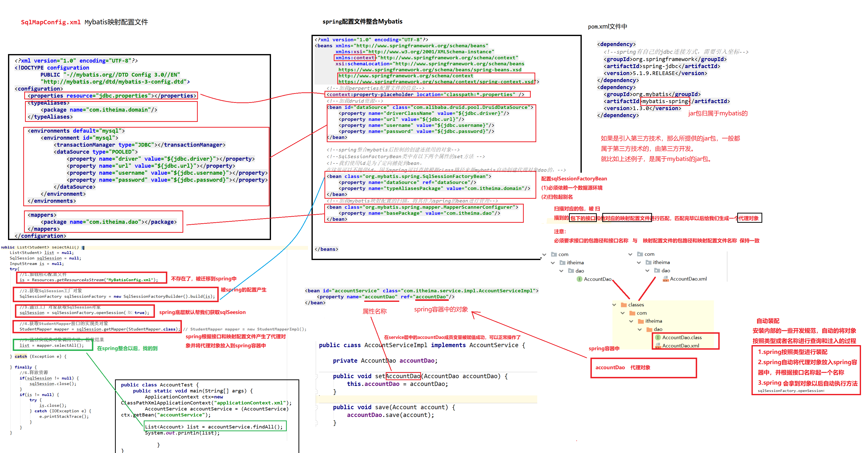Click the gray dao package icon above the AccountDao interface
Viewport: 868px width, 453px height.
pyautogui.click(x=571, y=271)
